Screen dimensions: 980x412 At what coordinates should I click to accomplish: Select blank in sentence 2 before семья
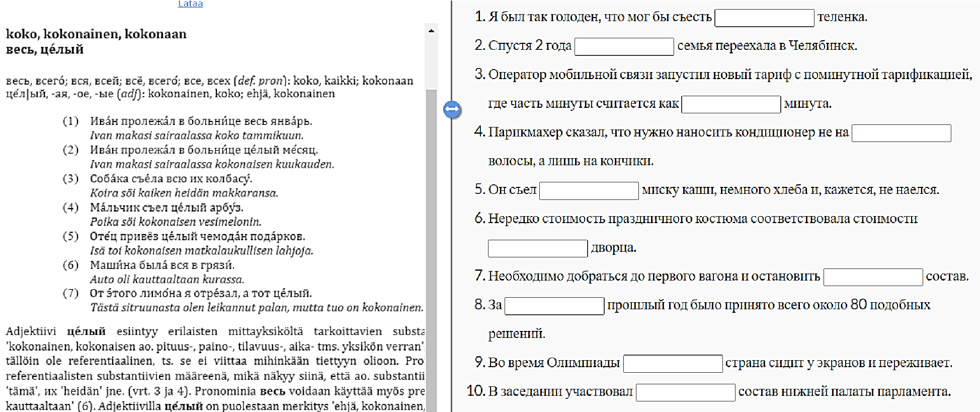click(624, 46)
